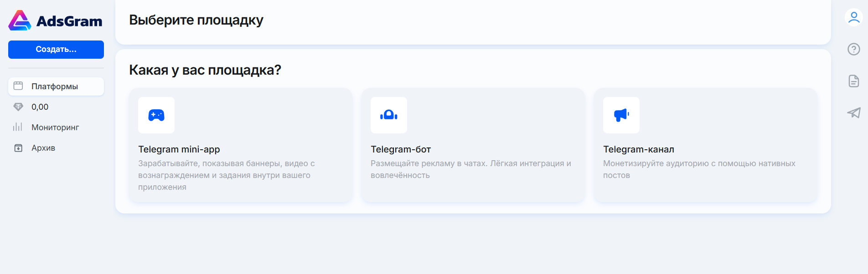The height and width of the screenshot is (274, 868).
Task: Select the Telegram-бот title
Action: [x=401, y=149]
